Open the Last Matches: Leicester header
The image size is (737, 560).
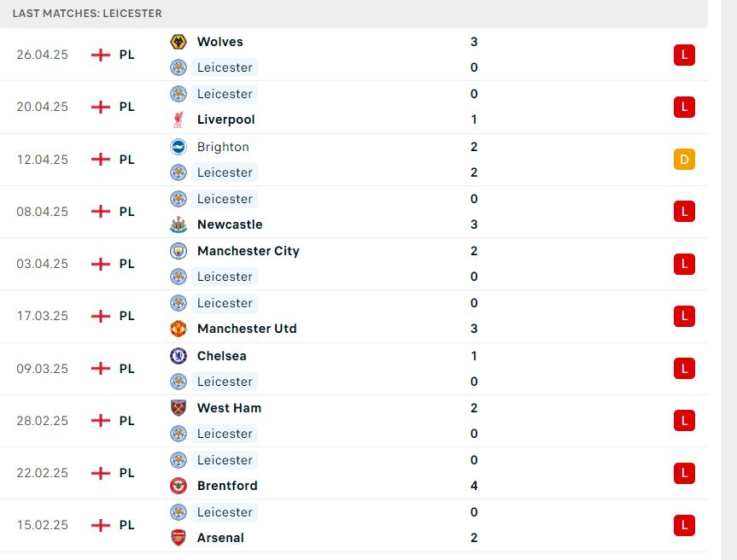87,13
